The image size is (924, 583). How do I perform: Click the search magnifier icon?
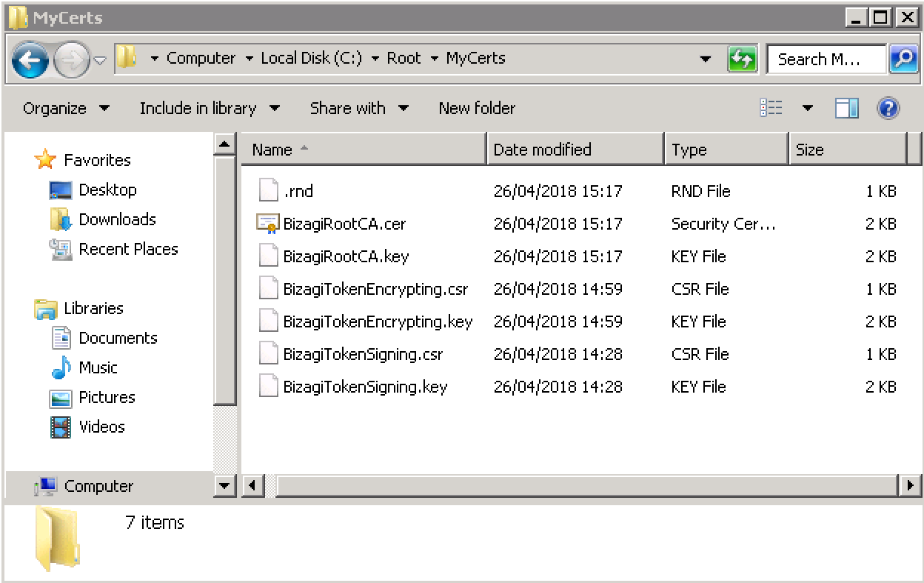pos(903,59)
